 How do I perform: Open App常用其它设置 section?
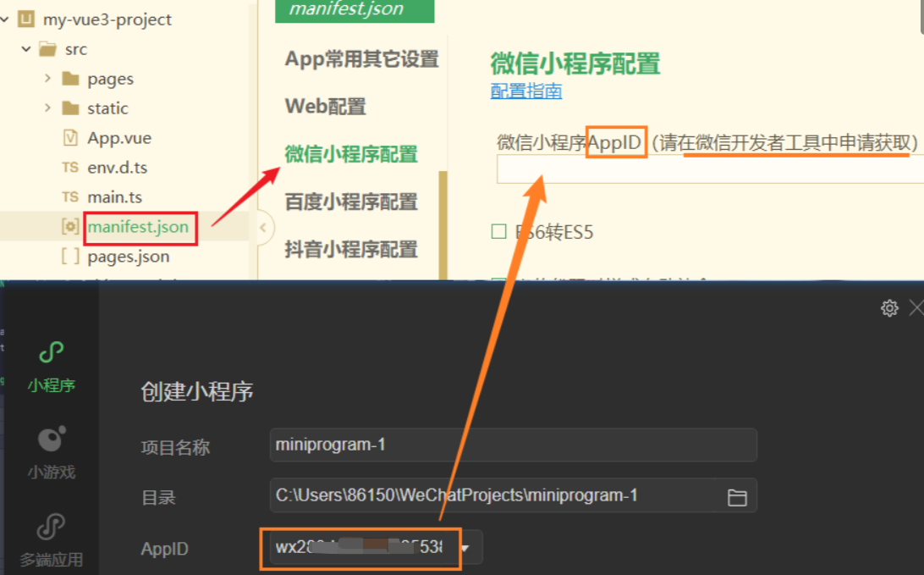(x=362, y=59)
